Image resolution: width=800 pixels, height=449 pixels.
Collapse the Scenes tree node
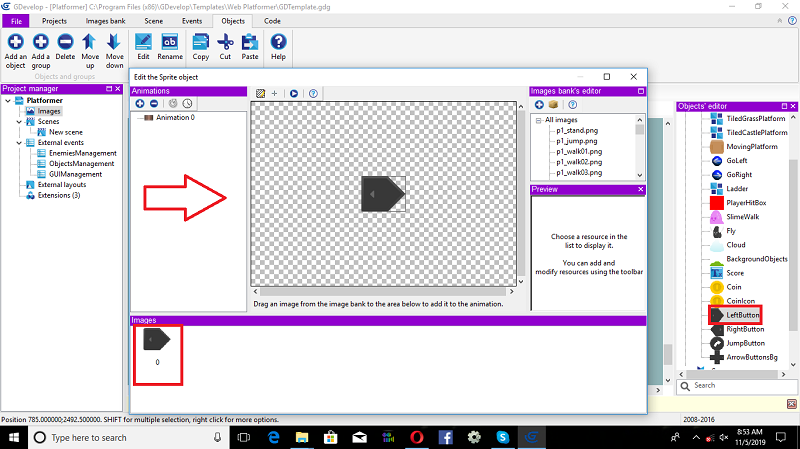19,122
